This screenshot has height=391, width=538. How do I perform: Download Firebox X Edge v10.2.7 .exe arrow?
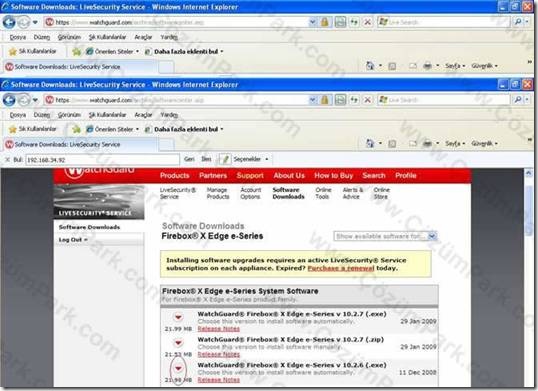tap(178, 317)
